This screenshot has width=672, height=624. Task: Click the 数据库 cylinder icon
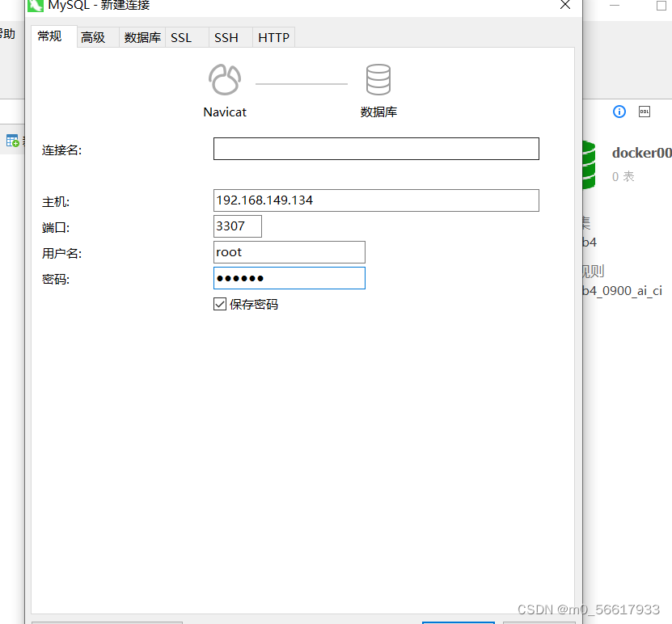pos(378,80)
